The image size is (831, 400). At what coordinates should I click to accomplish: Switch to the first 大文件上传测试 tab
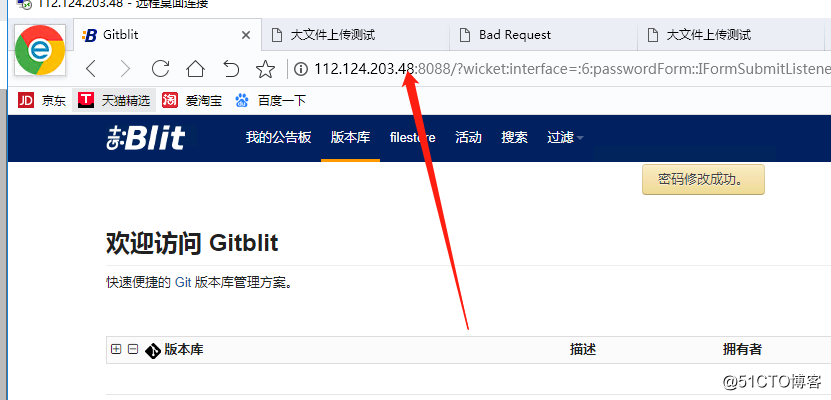pos(356,35)
